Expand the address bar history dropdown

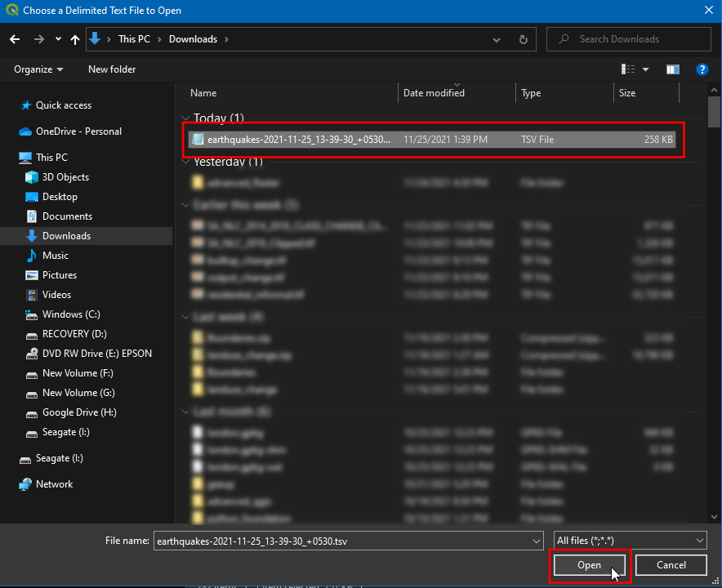[497, 39]
